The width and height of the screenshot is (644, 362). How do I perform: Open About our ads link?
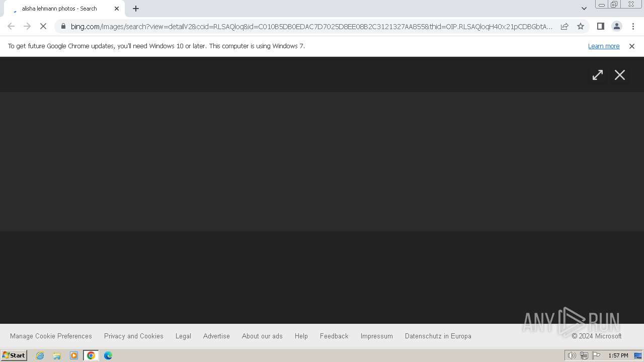pos(262,336)
